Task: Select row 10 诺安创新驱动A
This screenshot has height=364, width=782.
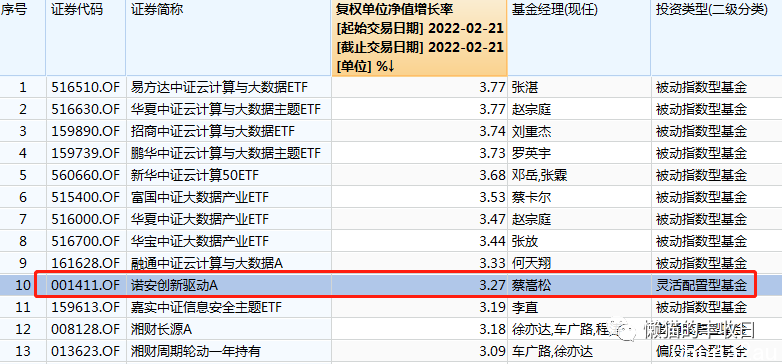Action: (396, 285)
